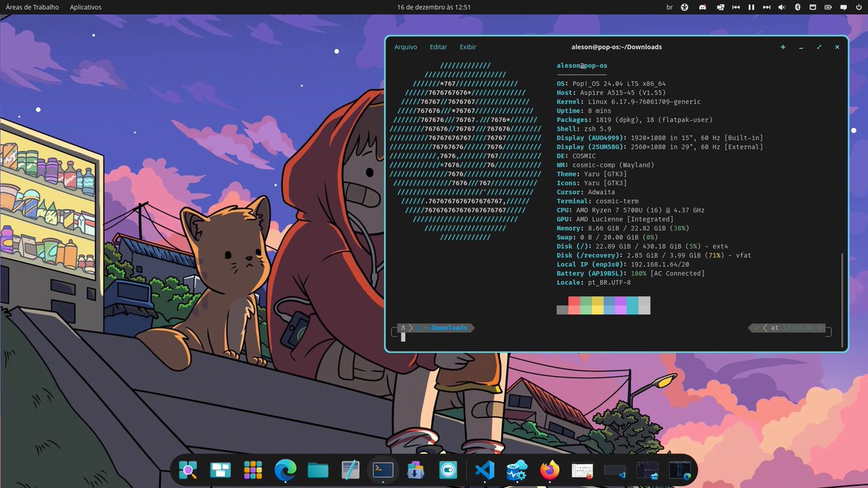Open the text editor dock icon
This screenshot has height=488, width=868.
[x=350, y=471]
